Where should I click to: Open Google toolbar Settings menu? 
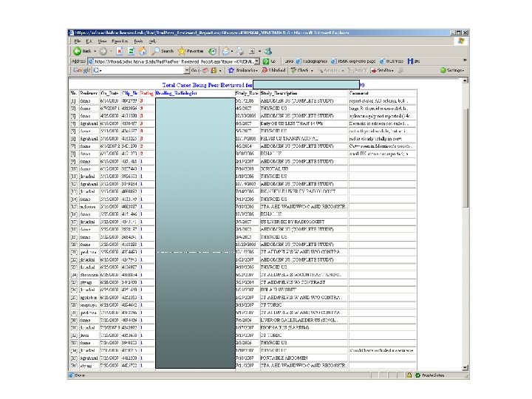[x=453, y=70]
